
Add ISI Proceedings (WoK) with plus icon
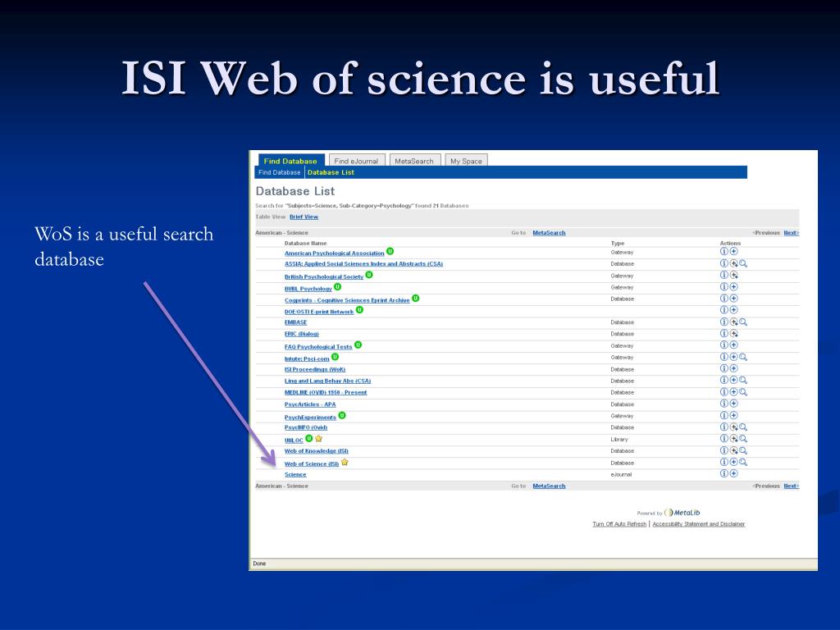pyautogui.click(x=734, y=368)
